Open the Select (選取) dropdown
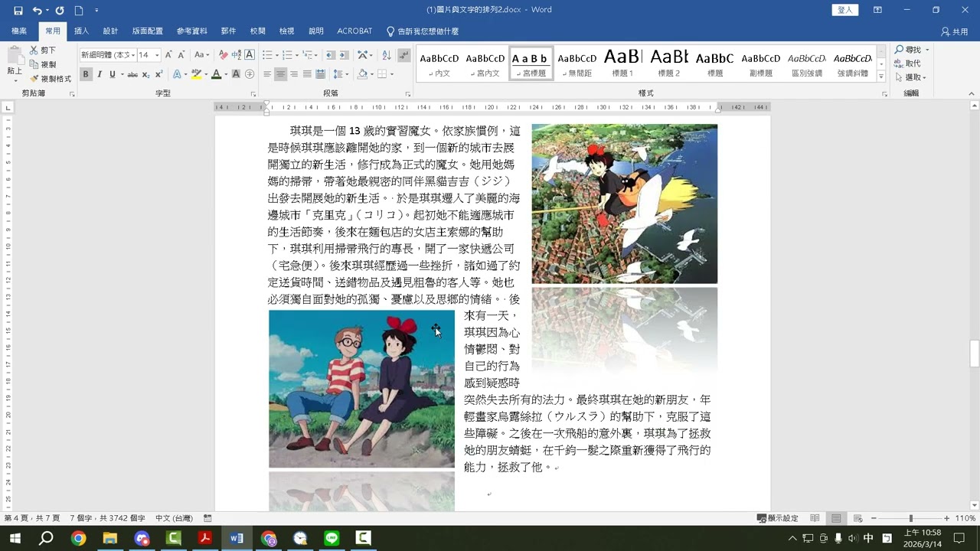 pos(911,77)
